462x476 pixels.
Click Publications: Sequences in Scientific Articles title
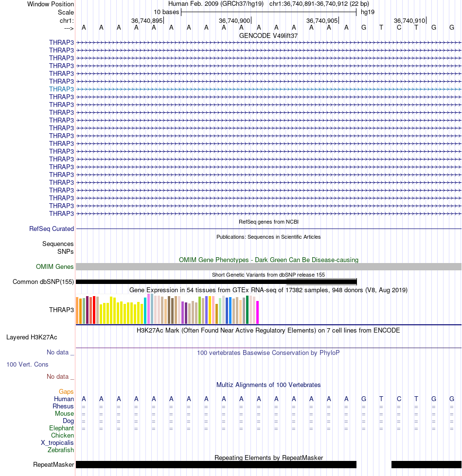[x=268, y=237]
